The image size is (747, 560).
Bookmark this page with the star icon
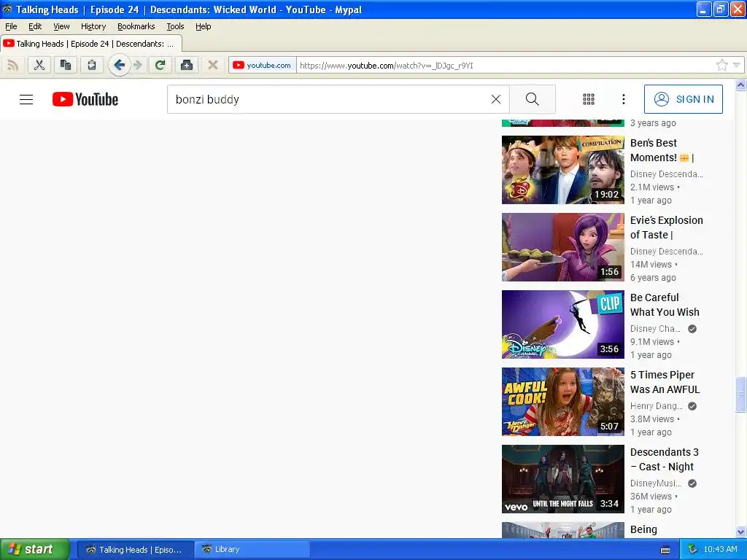tap(721, 65)
